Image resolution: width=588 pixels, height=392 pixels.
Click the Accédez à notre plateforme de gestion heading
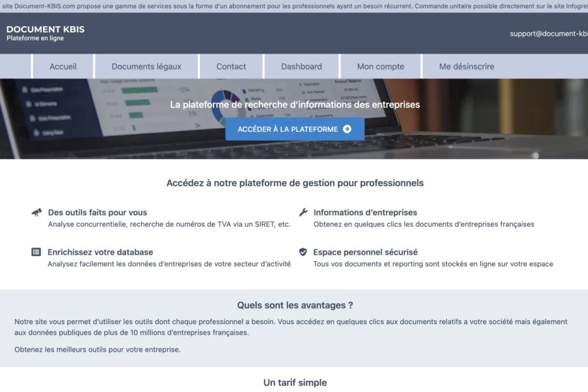(x=295, y=183)
